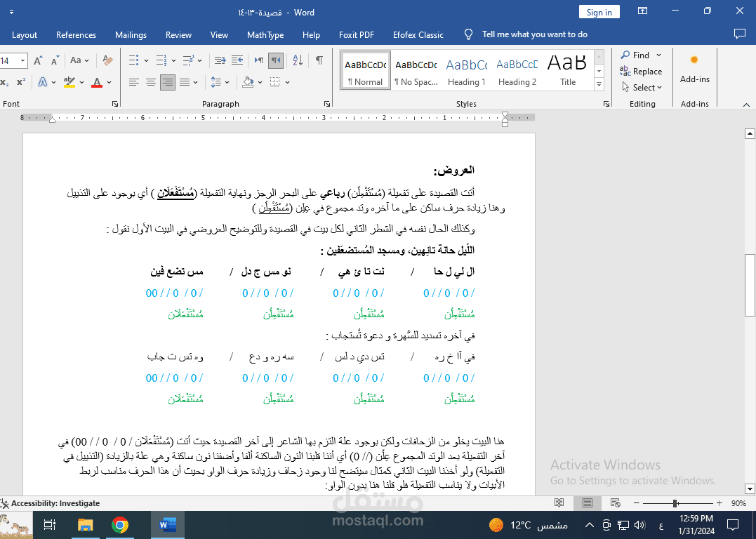Increase paragraph indent

pyautogui.click(x=237, y=60)
